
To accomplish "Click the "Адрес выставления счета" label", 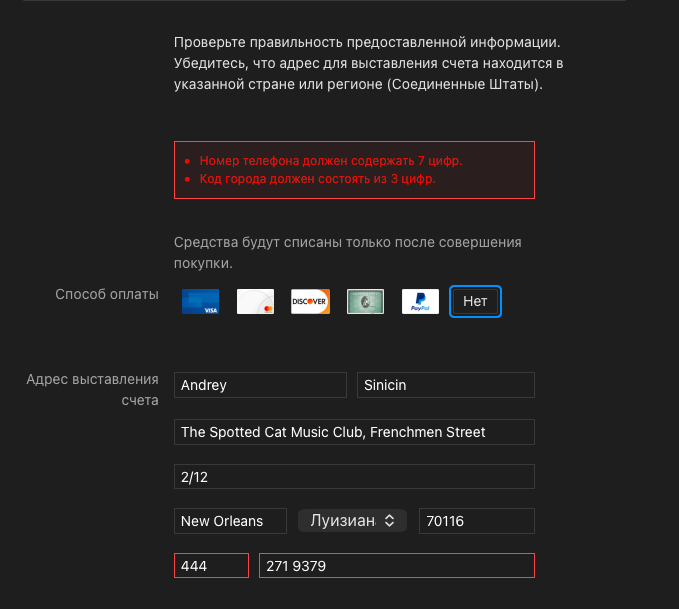I will [x=93, y=389].
